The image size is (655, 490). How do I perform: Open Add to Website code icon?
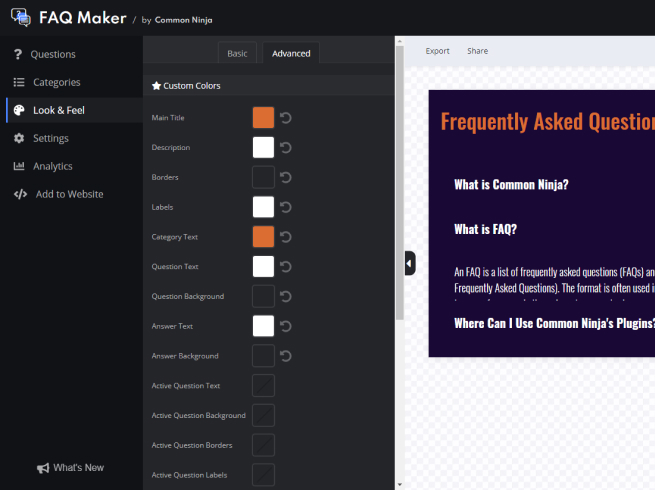pyautogui.click(x=20, y=194)
